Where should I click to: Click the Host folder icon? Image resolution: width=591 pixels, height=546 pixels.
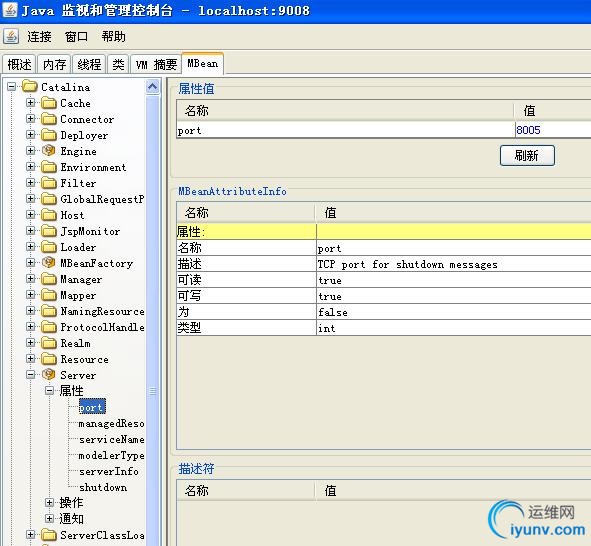pos(49,215)
